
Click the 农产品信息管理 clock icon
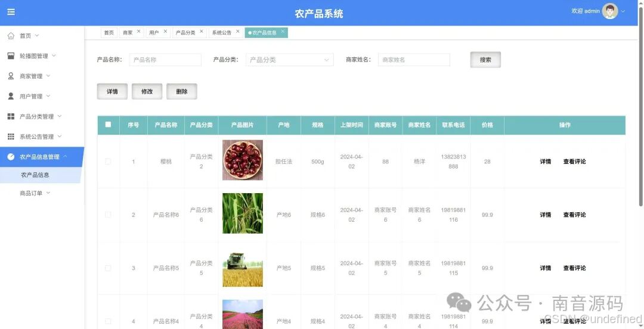(x=11, y=157)
